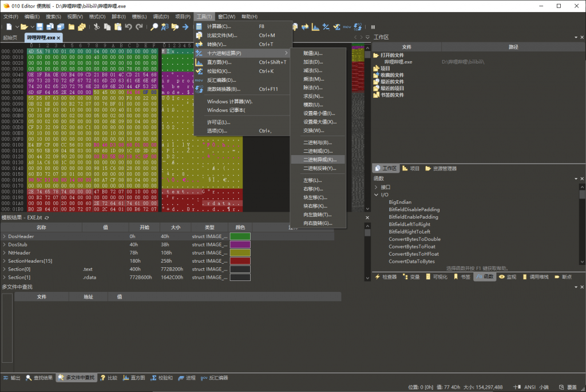The height and width of the screenshot is (392, 586).
Task: Open the 查找结果 bottom tab
Action: [39, 378]
